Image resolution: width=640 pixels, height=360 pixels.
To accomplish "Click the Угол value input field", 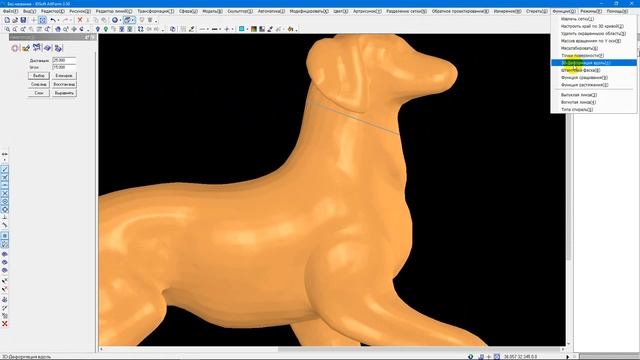I will pyautogui.click(x=64, y=67).
